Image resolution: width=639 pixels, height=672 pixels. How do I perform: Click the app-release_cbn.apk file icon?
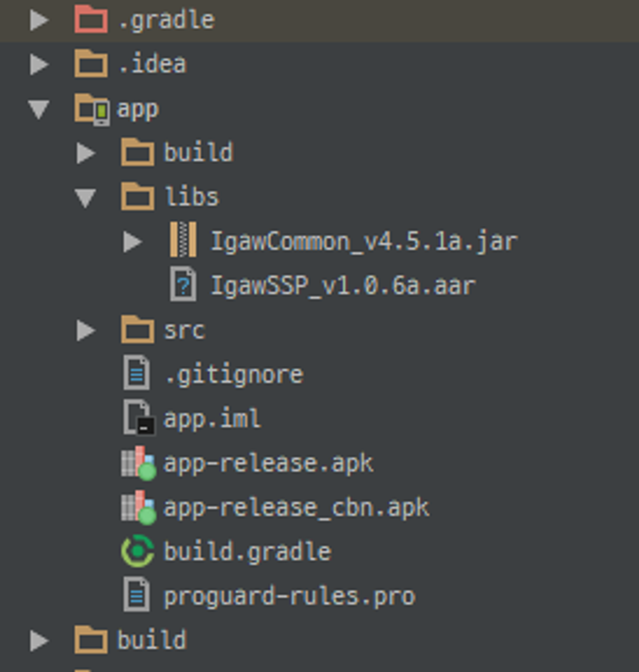138,507
